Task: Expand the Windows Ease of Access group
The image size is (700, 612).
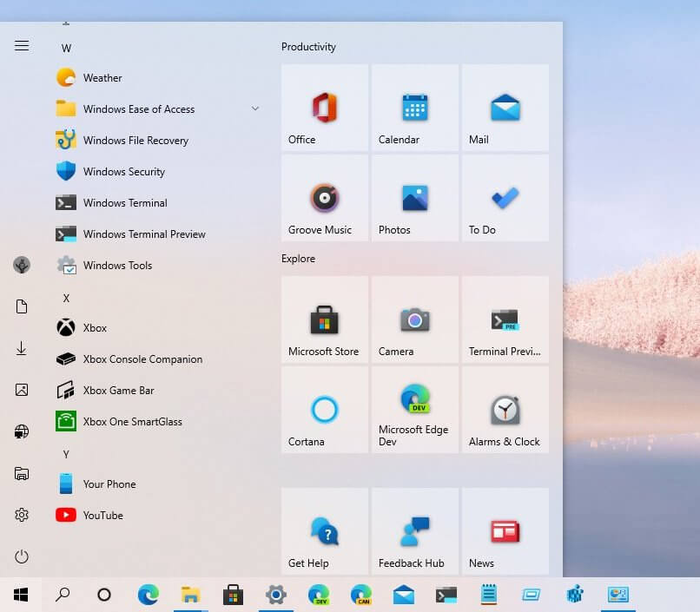Action: (x=254, y=109)
